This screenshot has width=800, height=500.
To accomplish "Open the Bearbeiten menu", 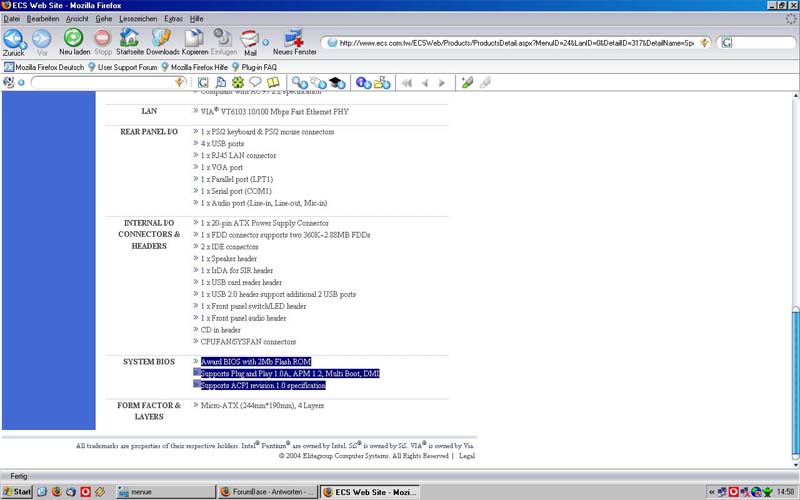I will tap(43, 19).
